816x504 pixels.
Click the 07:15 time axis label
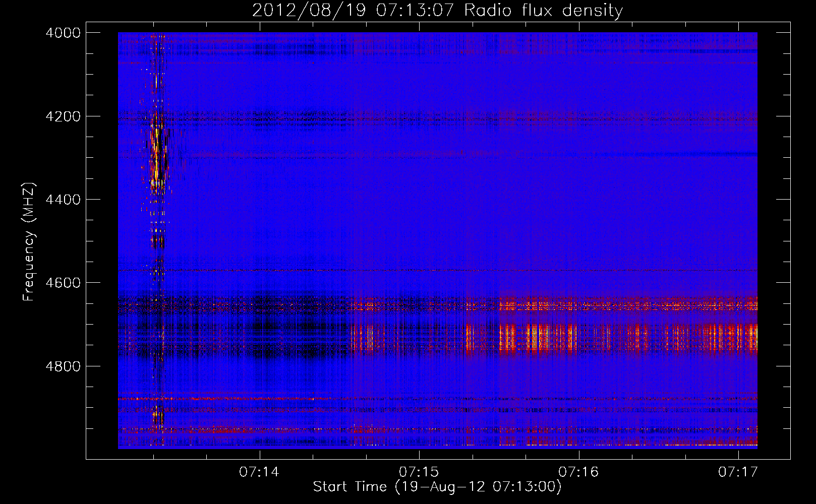[x=419, y=472]
